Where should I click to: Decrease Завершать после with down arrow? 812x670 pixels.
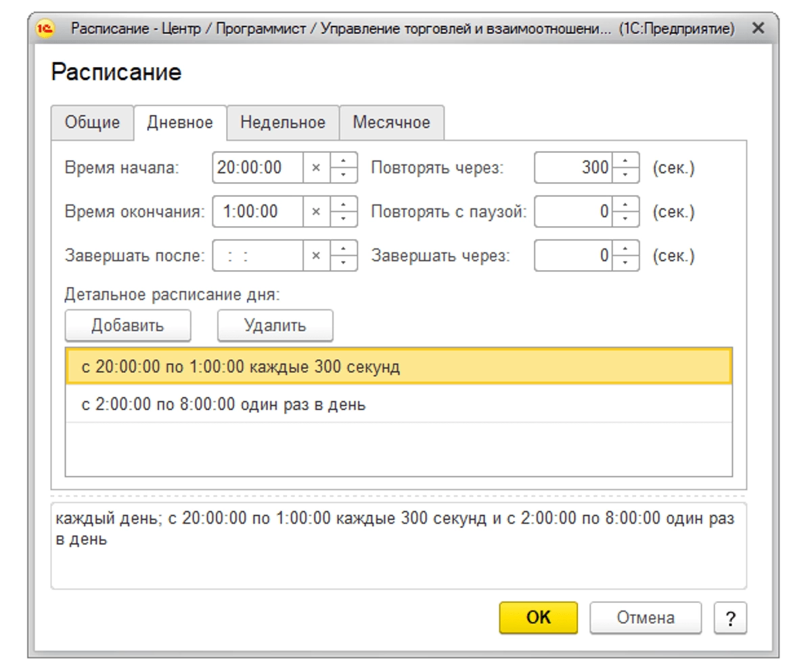point(344,264)
